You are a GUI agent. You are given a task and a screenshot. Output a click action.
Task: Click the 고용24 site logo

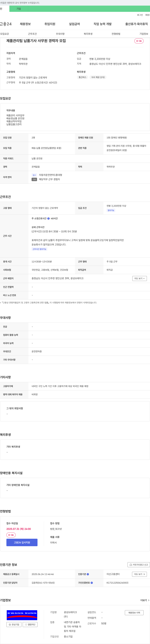click(5, 24)
